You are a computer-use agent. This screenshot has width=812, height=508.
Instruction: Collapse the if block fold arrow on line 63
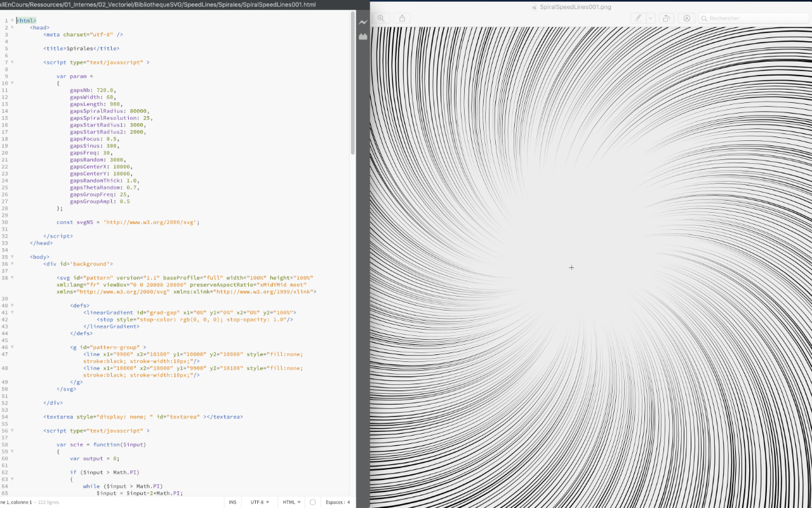coord(12,479)
